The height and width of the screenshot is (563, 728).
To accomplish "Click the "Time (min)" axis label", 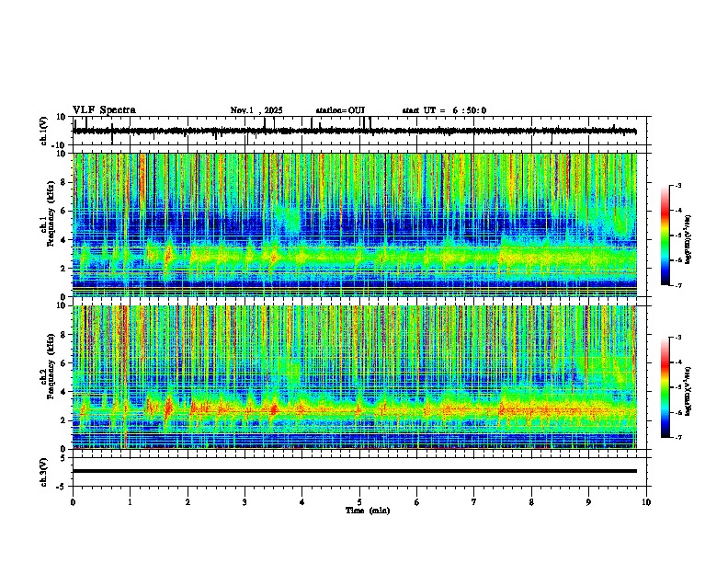I will [x=368, y=511].
